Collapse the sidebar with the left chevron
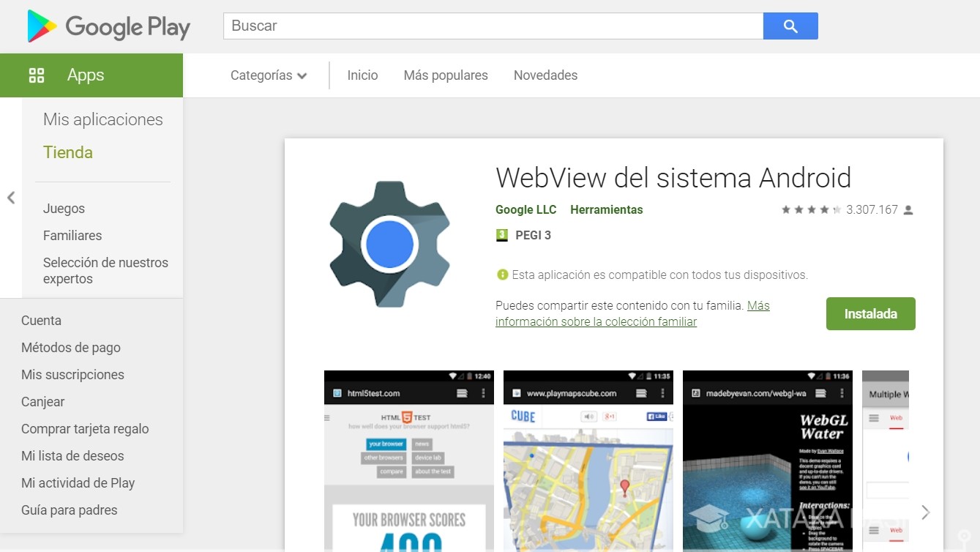This screenshot has height=552, width=980. pyautogui.click(x=10, y=198)
